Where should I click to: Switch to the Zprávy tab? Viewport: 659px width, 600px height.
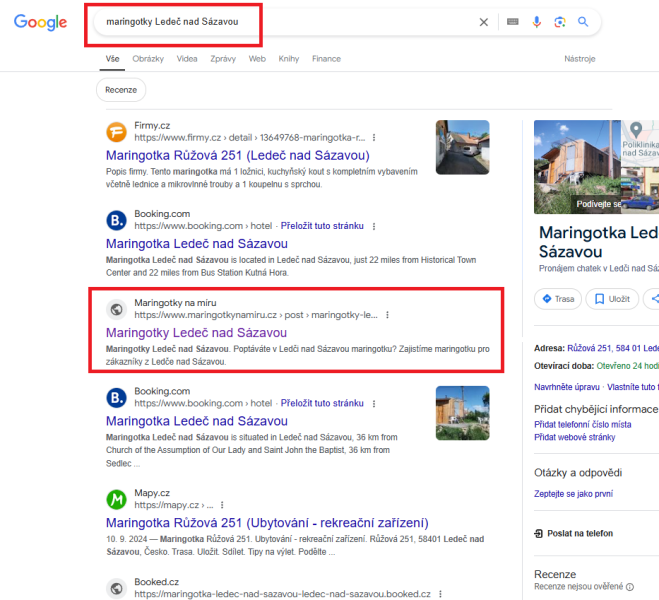[223, 59]
